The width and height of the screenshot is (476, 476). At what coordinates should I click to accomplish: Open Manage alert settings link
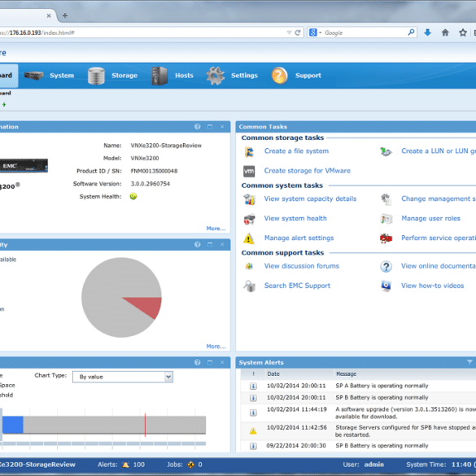click(x=299, y=238)
